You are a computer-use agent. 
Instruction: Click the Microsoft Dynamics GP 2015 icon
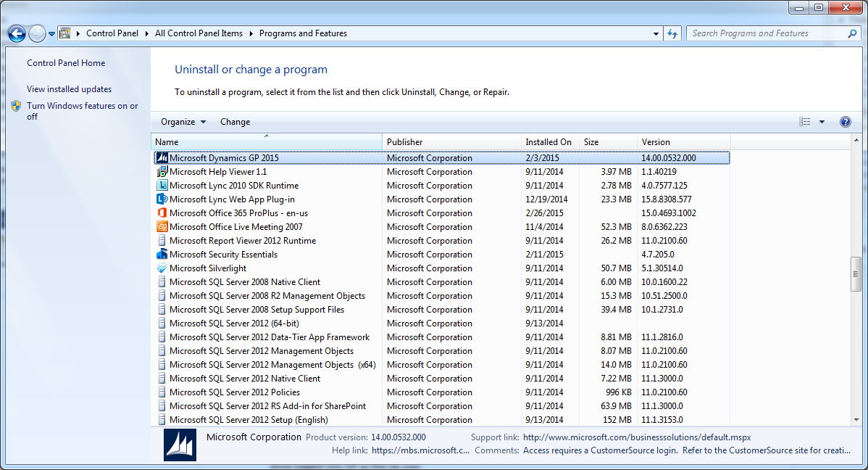pyautogui.click(x=162, y=158)
